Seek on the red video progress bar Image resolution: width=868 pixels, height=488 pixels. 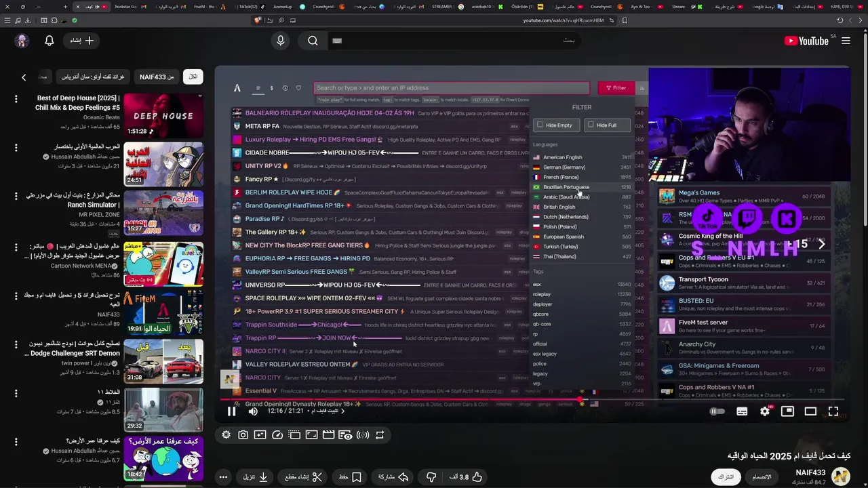coord(532,399)
